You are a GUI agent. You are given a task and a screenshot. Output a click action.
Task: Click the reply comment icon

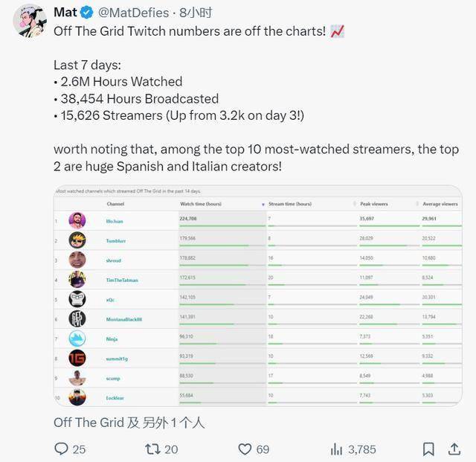point(62,449)
